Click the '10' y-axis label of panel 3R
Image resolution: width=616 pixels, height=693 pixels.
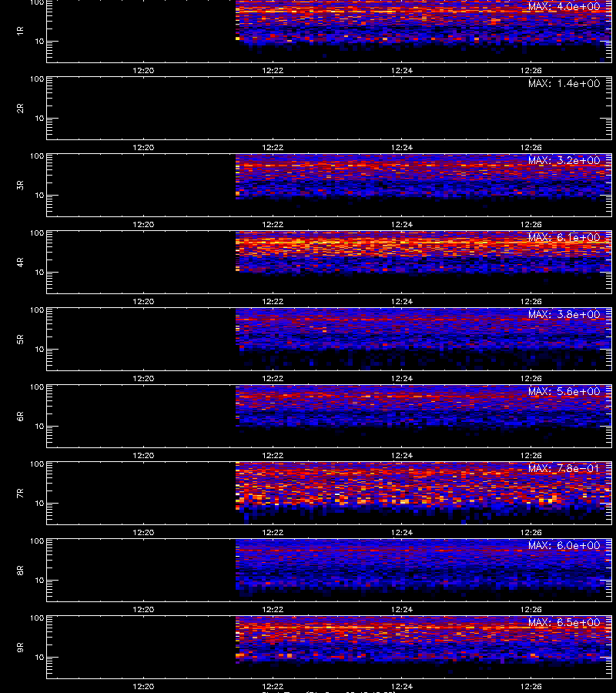pos(40,196)
